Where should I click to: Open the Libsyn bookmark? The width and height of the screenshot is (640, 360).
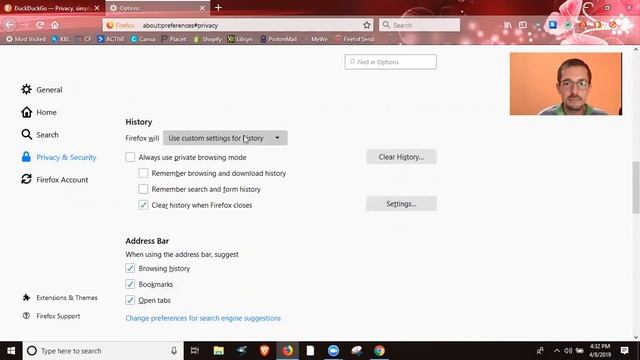point(240,39)
